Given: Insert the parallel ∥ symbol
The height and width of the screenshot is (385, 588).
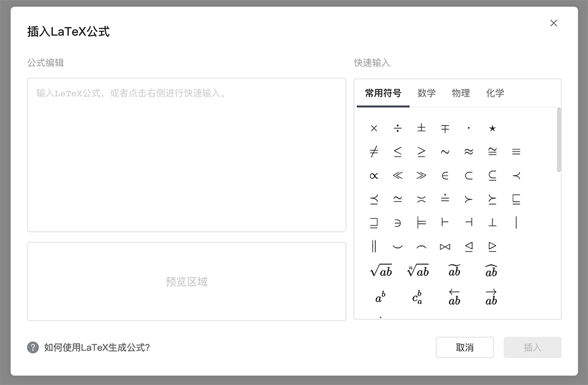Looking at the screenshot, I should [x=374, y=246].
